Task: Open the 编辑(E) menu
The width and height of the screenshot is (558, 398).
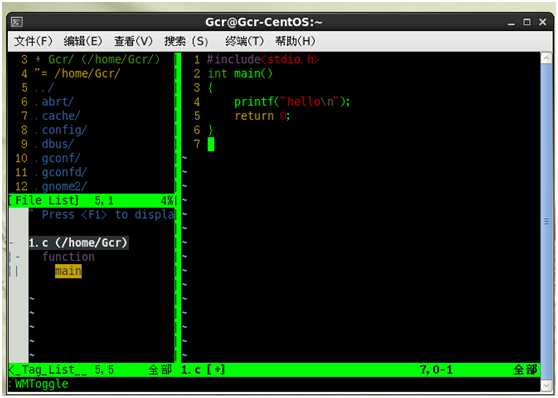Action: coord(83,41)
